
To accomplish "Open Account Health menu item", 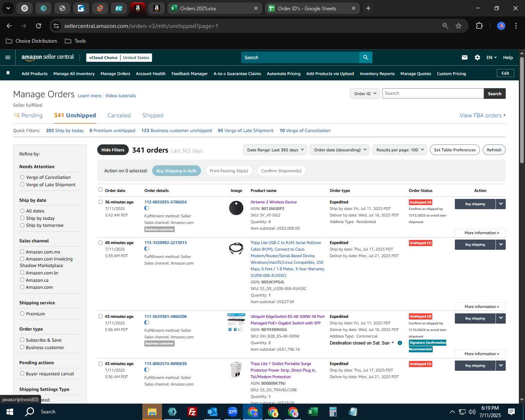I will [x=151, y=73].
